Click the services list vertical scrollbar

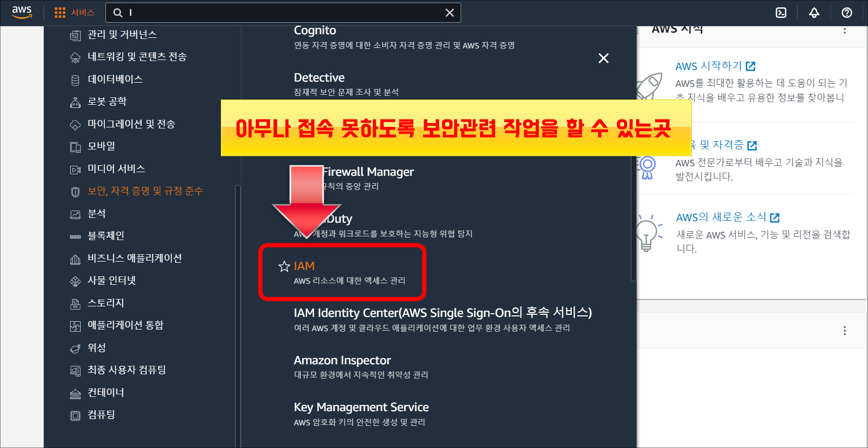point(633,154)
